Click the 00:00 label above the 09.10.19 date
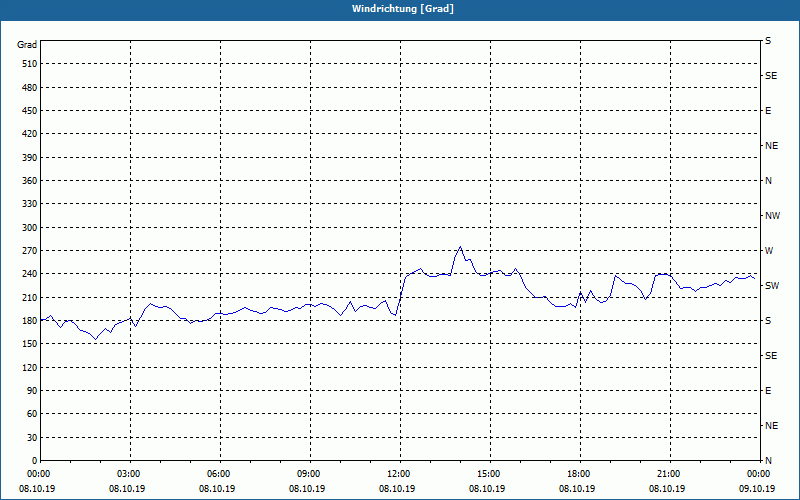Screen dimensions: 800x500 (x=757, y=474)
